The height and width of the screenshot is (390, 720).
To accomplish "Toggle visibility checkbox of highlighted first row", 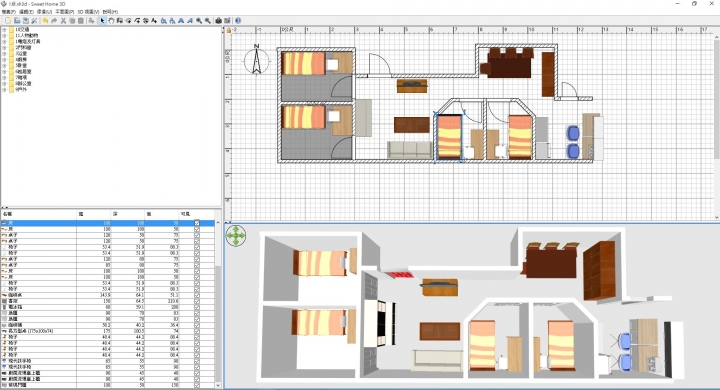I will click(197, 223).
